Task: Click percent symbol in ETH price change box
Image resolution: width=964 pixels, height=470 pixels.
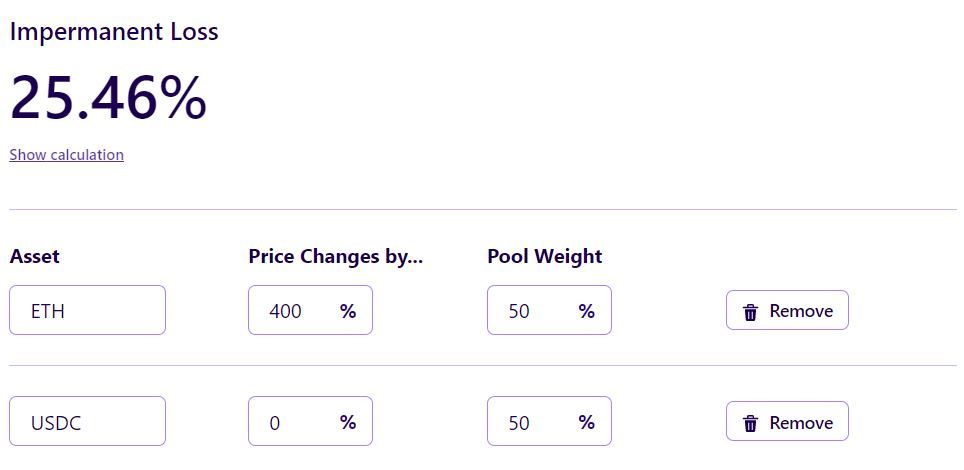Action: (347, 311)
